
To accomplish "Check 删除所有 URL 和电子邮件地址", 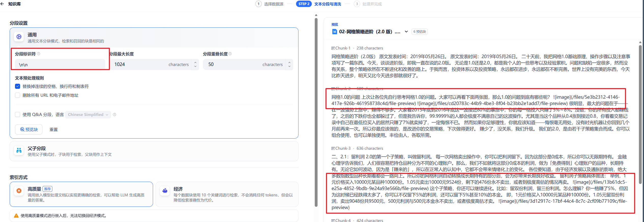I will coord(18,95).
